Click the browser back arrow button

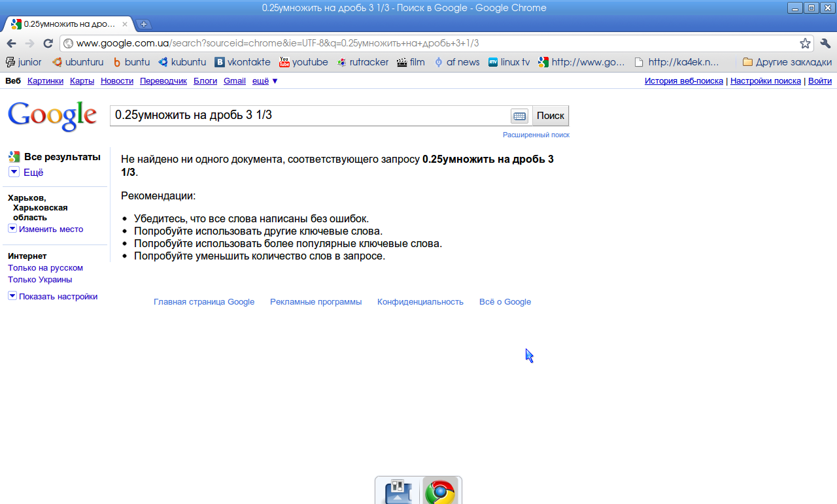click(x=11, y=43)
